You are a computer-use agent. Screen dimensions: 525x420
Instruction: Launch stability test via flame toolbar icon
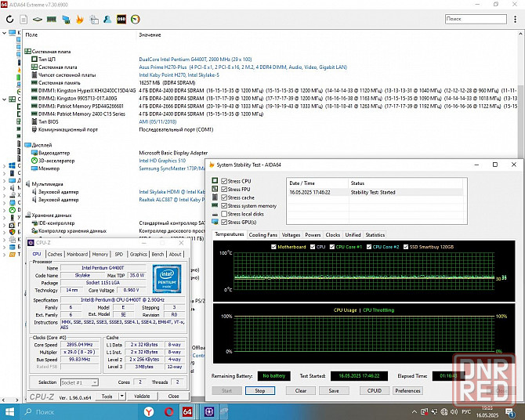(80, 20)
